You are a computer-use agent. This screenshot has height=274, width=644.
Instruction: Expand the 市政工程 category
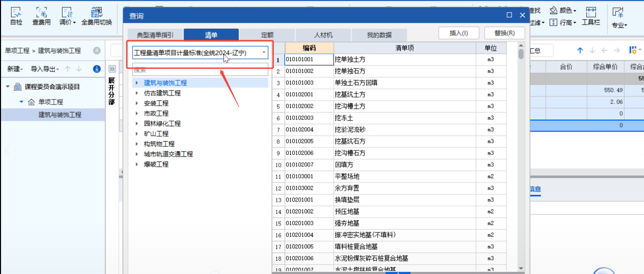point(137,113)
